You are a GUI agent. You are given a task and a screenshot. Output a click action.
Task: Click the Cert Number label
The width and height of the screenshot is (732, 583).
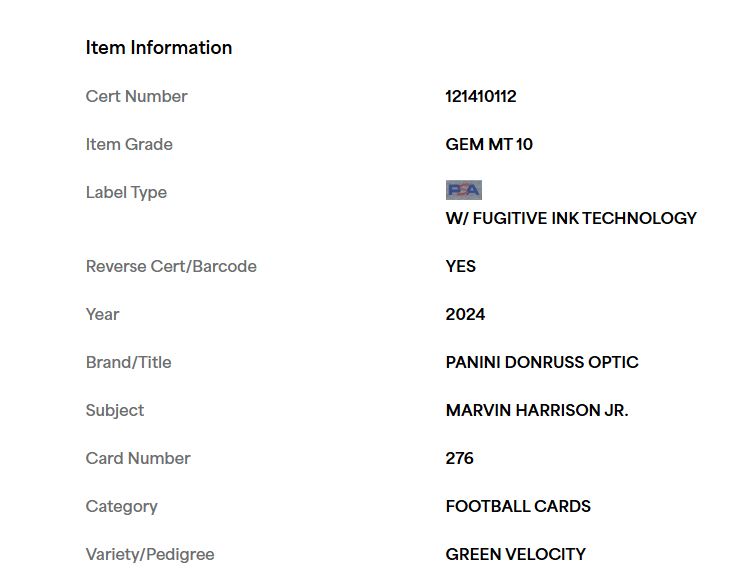click(136, 97)
